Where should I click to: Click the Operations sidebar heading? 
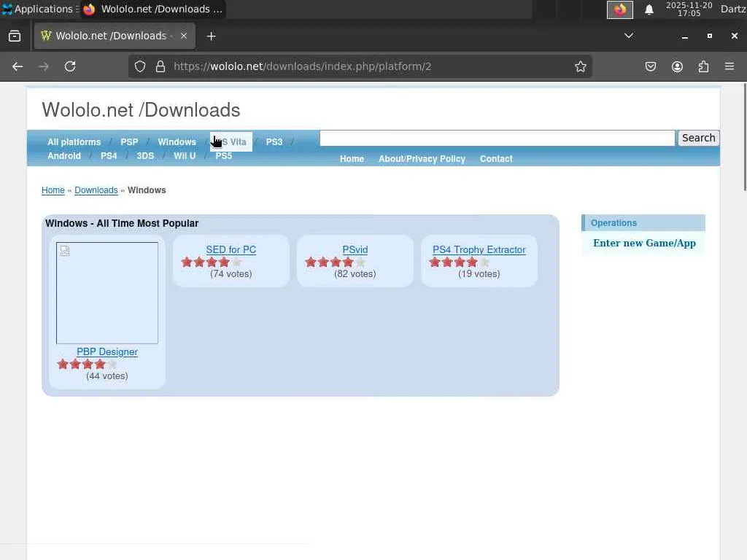point(614,223)
